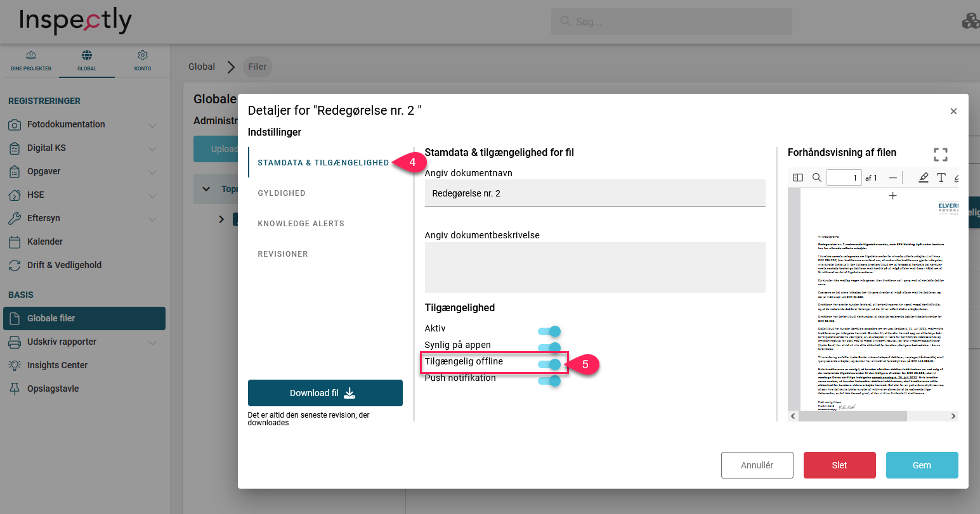
Task: Toggle the Tilgængelig offline switch
Action: (x=549, y=364)
